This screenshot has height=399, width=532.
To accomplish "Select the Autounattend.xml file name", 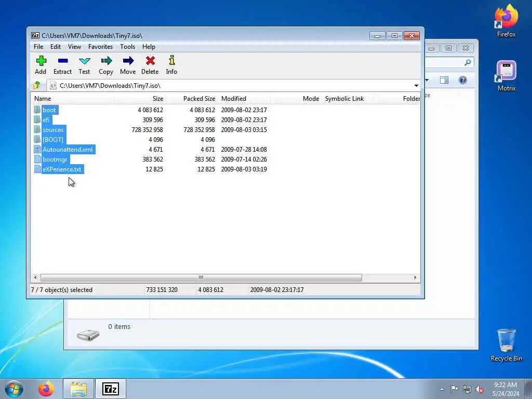I will 68,149.
